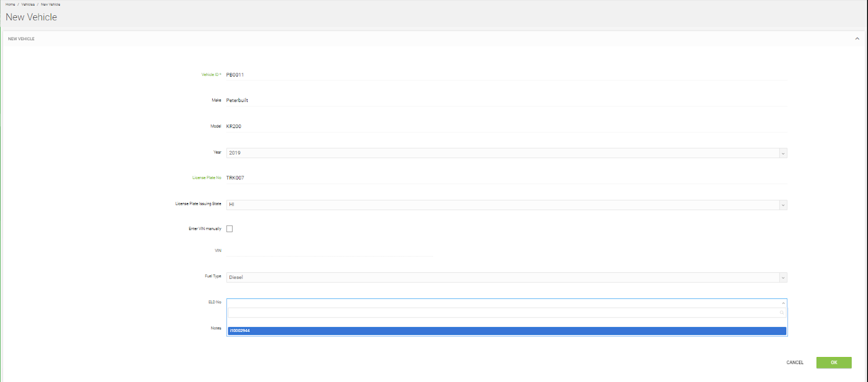Select ELD option i10002944

click(x=507, y=331)
